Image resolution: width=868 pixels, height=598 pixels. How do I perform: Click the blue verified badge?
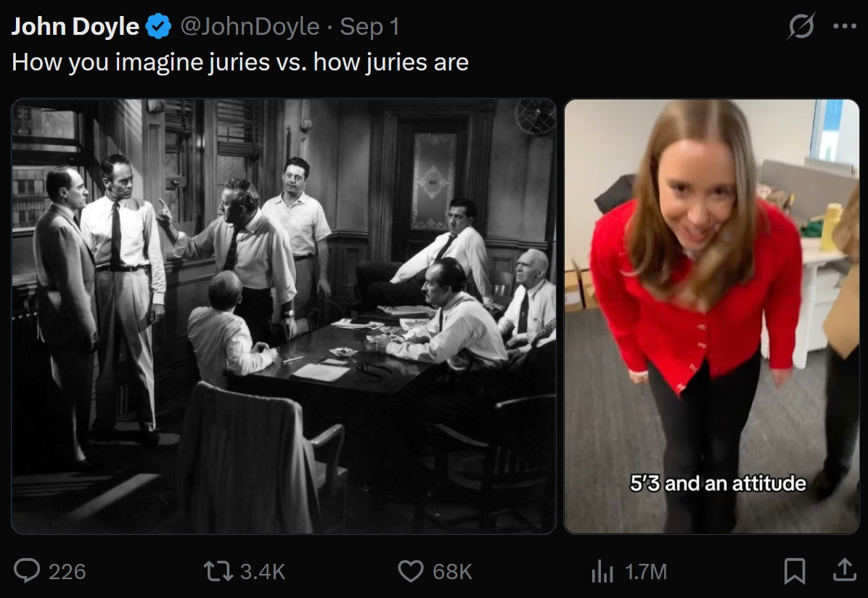click(158, 26)
